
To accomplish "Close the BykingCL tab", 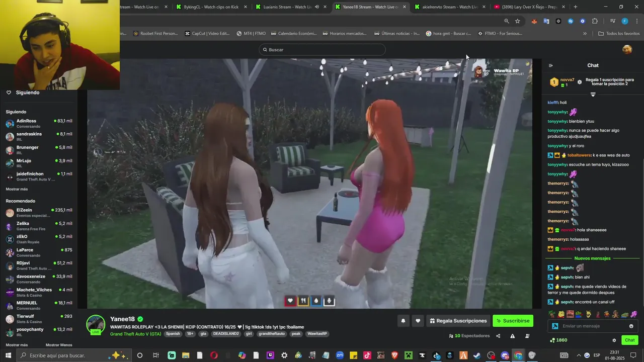I will pos(246,7).
